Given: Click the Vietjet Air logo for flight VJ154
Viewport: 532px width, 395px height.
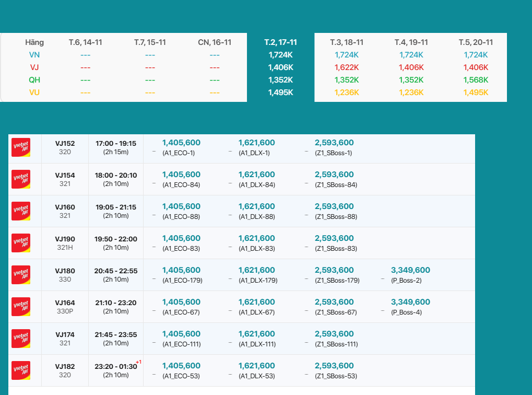Looking at the screenshot, I should pos(21,179).
